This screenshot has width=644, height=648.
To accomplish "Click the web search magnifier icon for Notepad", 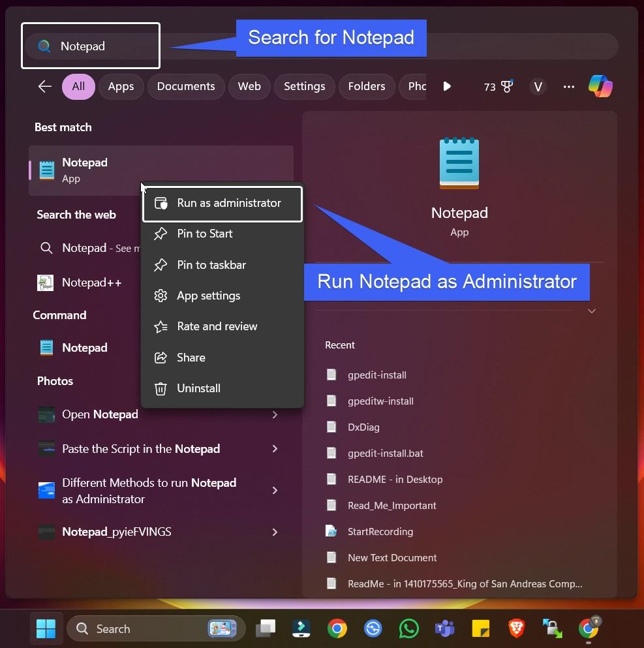I will tap(46, 248).
